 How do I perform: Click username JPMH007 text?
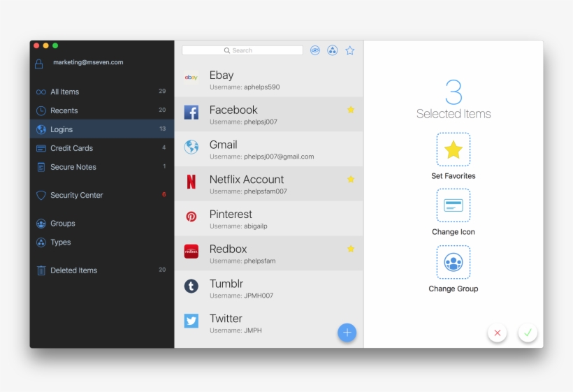click(259, 296)
